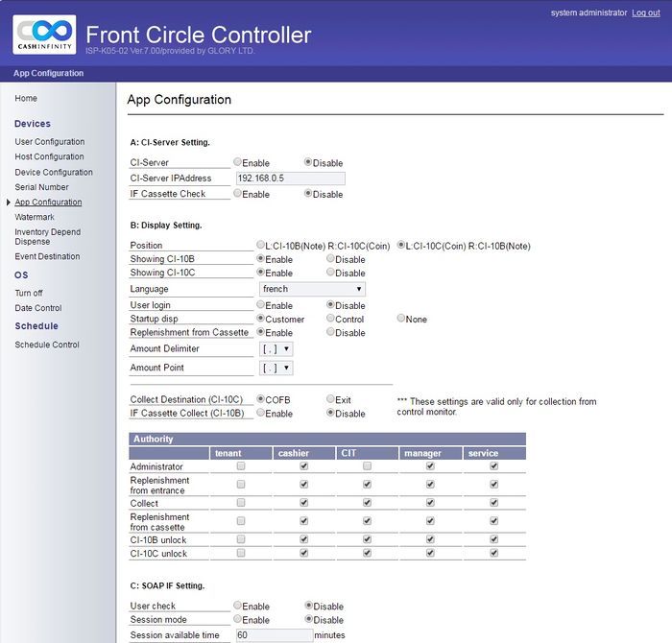Check Collect authority for tenant
Screen dimensions: 672x643
pyautogui.click(x=241, y=503)
